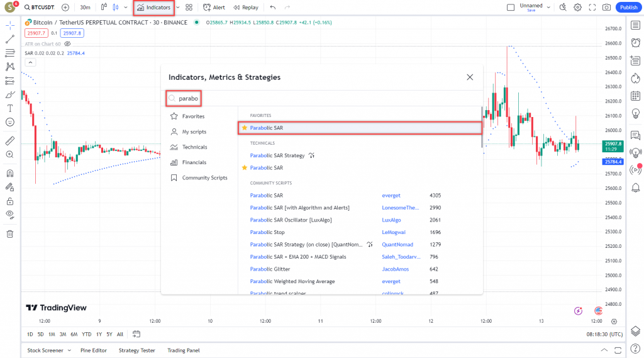Open the broadcast streams panel
This screenshot has width=644, height=358.
coord(635,170)
